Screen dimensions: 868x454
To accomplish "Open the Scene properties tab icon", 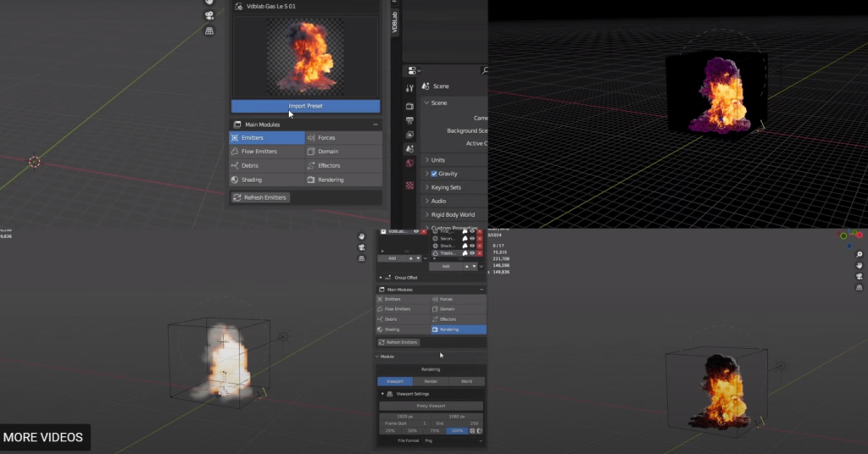I will [x=409, y=149].
